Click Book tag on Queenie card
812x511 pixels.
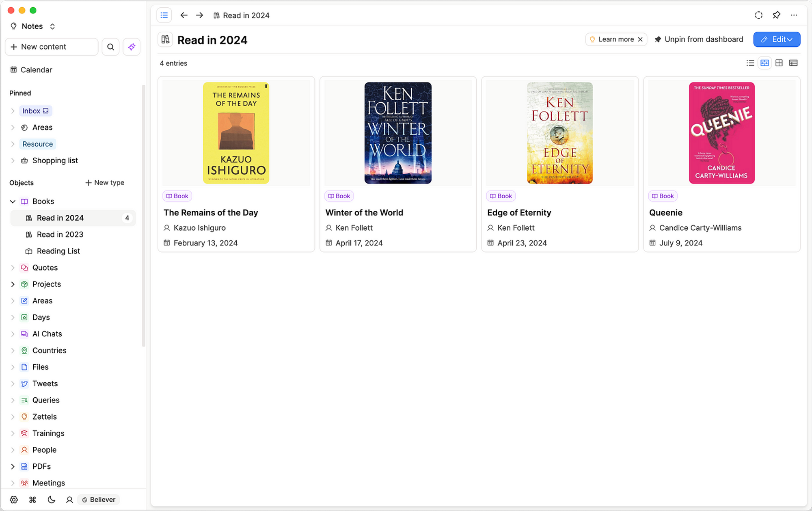click(663, 196)
